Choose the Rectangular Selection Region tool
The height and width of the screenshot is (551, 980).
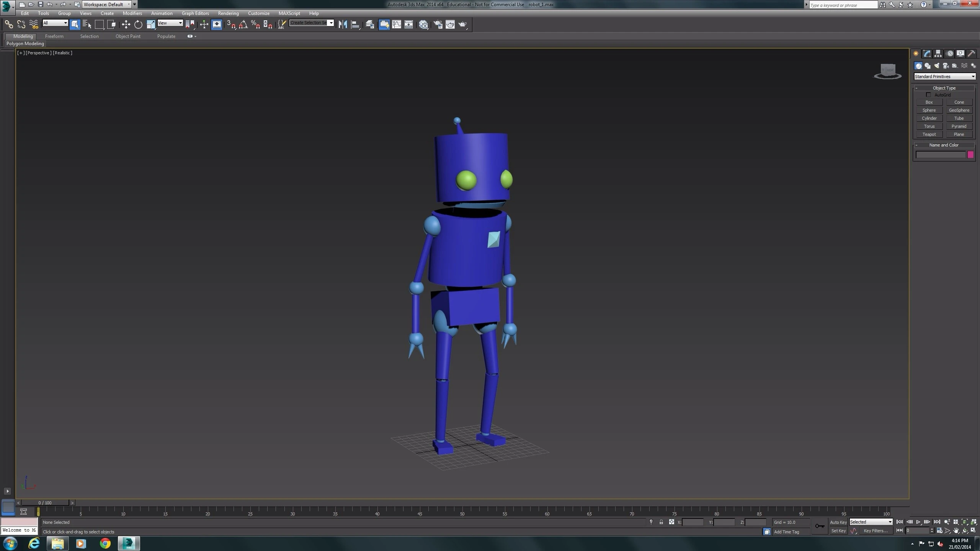[x=100, y=24]
